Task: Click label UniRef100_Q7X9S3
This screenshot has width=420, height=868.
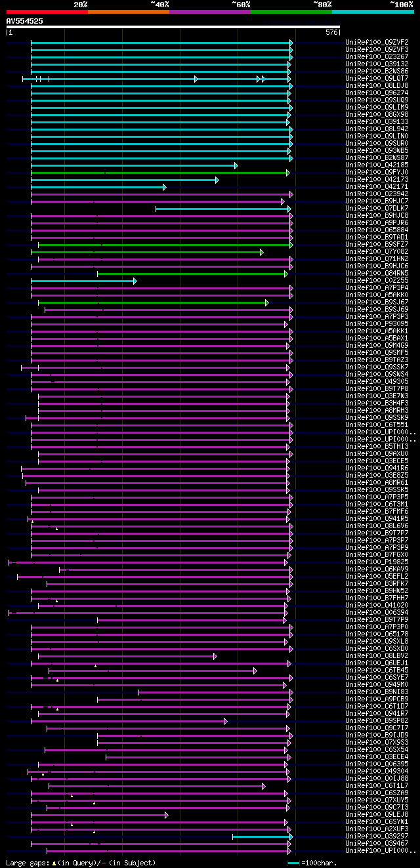Action: click(x=377, y=743)
